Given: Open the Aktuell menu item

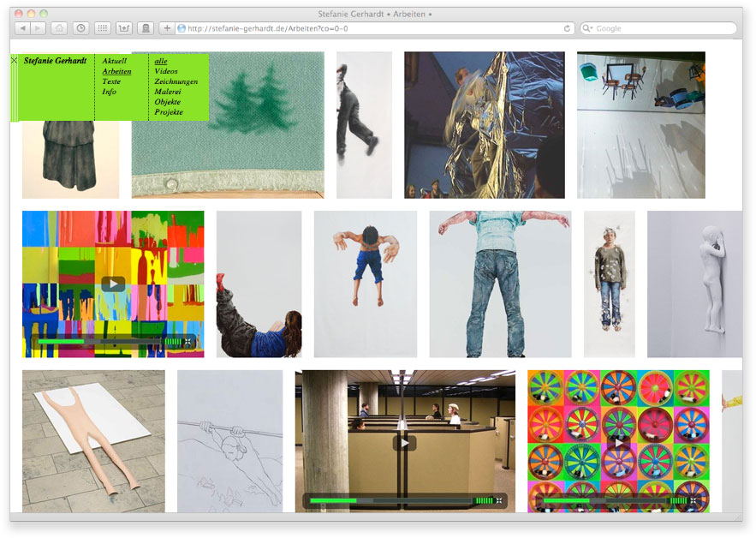Looking at the screenshot, I should click(114, 62).
